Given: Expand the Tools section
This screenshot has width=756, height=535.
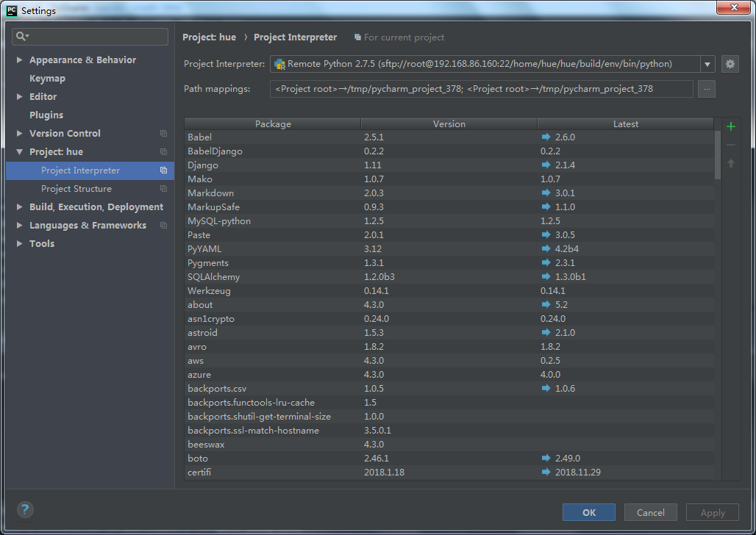Looking at the screenshot, I should (19, 243).
